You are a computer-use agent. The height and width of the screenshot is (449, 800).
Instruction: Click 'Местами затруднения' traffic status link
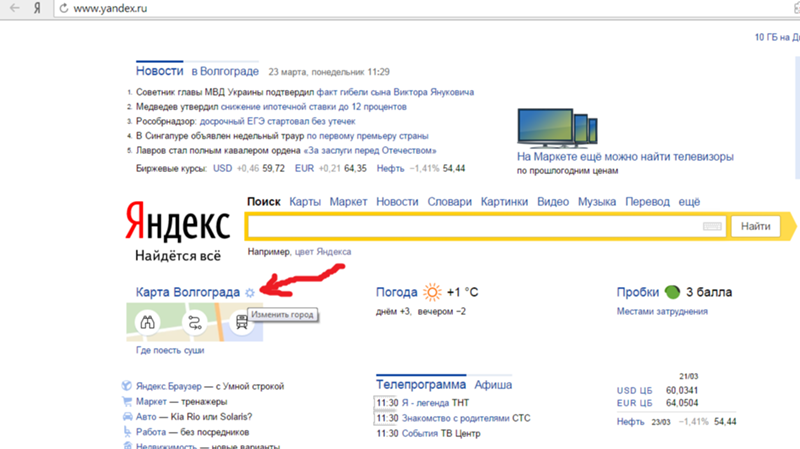[x=662, y=311]
